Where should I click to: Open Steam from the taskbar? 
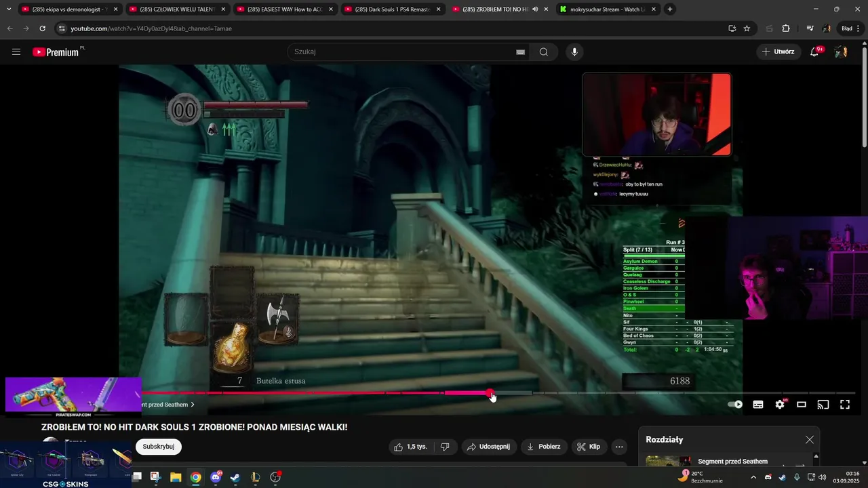[235, 477]
